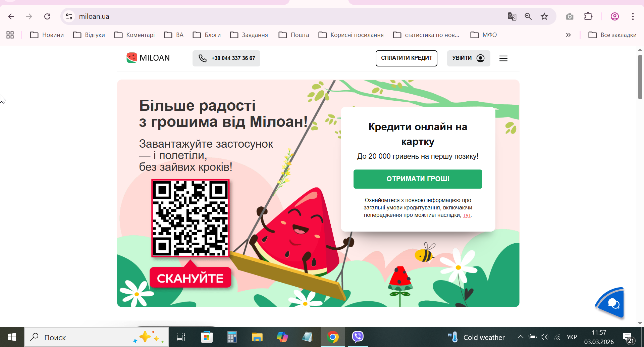Open the notepad-like app in taskbar
Image resolution: width=644 pixels, height=347 pixels.
307,337
